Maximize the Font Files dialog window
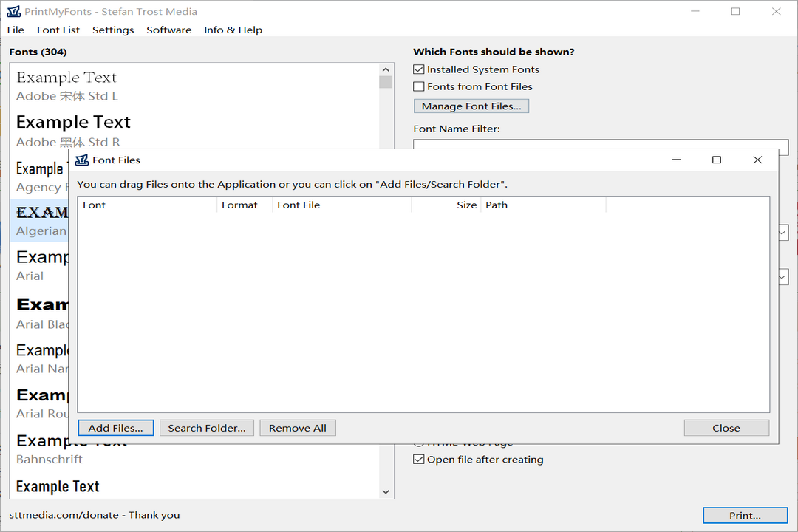 716,160
